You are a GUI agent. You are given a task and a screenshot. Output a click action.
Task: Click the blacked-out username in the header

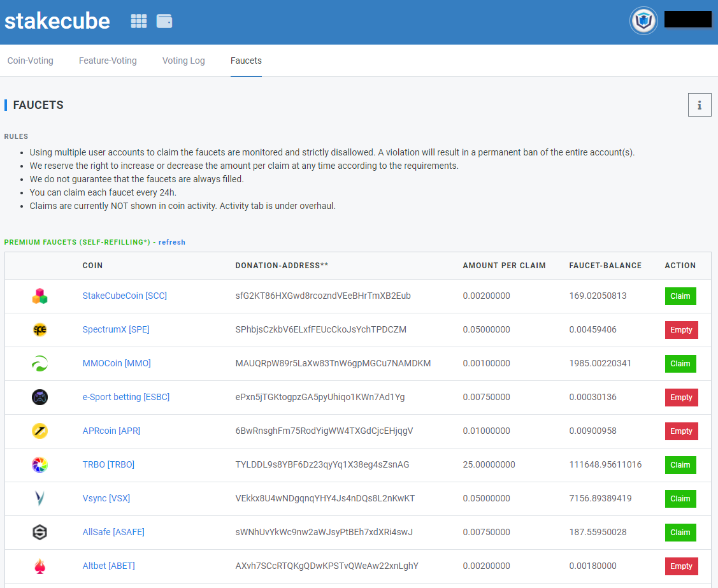point(688,20)
